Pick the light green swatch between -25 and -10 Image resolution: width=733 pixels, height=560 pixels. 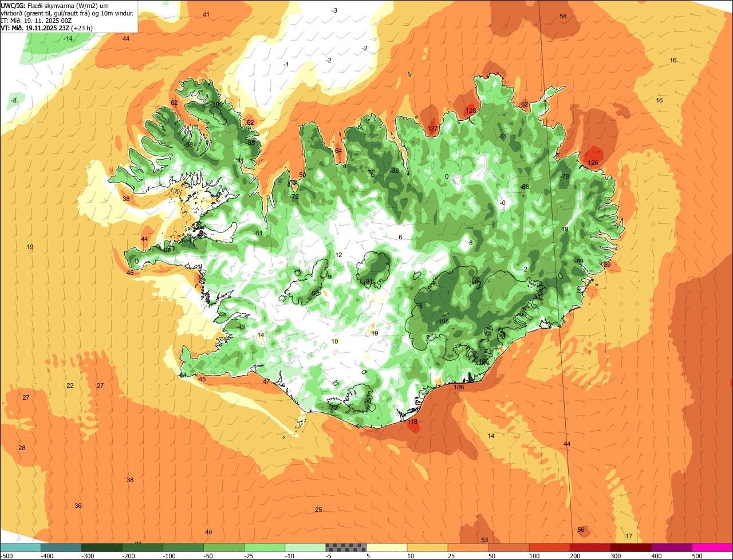click(264, 548)
